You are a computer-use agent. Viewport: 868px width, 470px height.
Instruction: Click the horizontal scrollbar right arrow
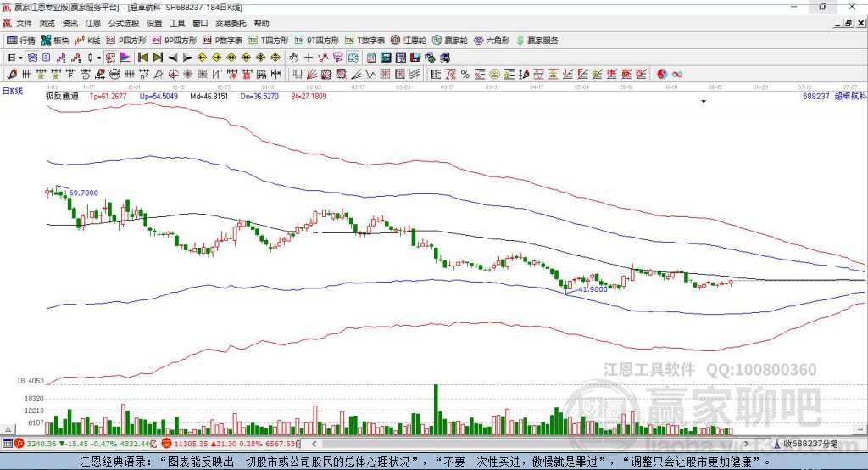[x=746, y=444]
